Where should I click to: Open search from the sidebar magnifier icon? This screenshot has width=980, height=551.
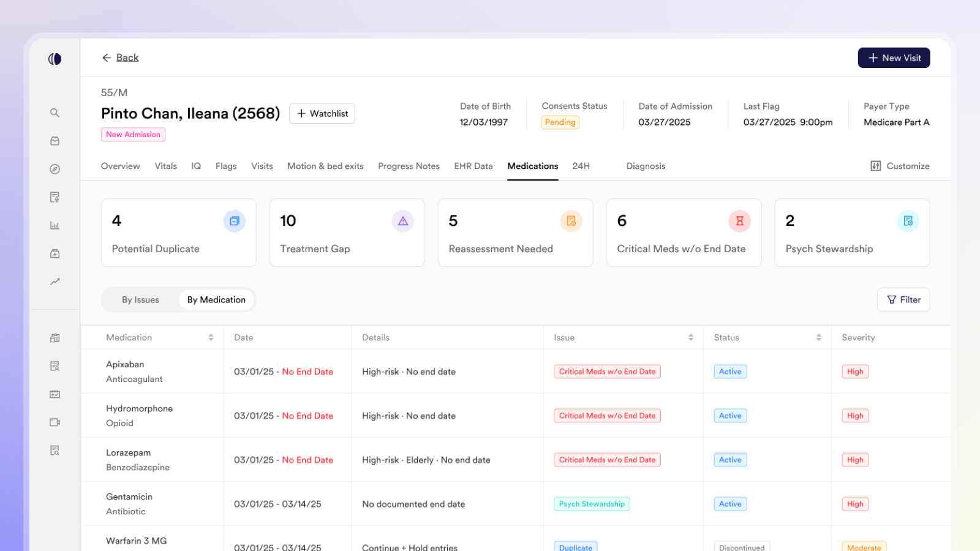[x=55, y=113]
